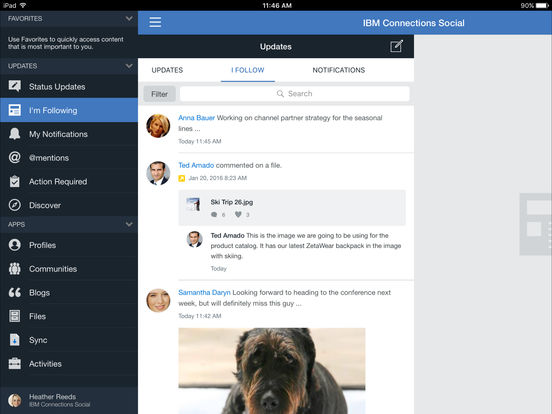Tap the Communities people icon
The width and height of the screenshot is (552, 414).
pyautogui.click(x=15, y=269)
